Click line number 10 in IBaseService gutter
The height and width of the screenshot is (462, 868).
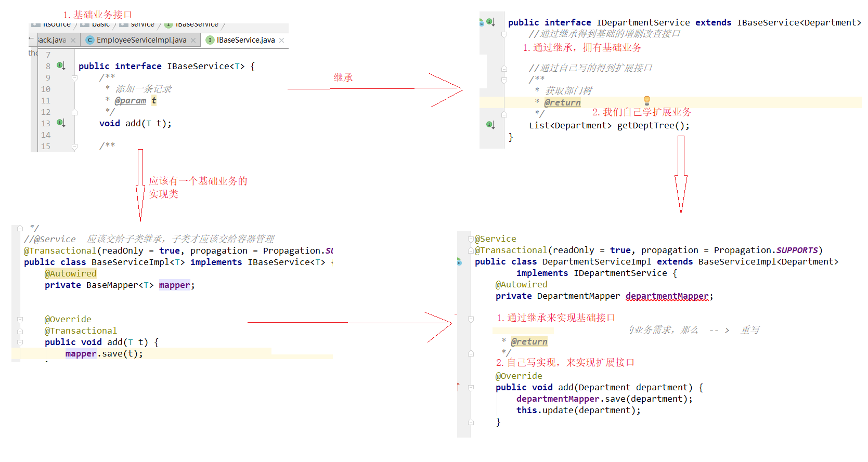[46, 89]
